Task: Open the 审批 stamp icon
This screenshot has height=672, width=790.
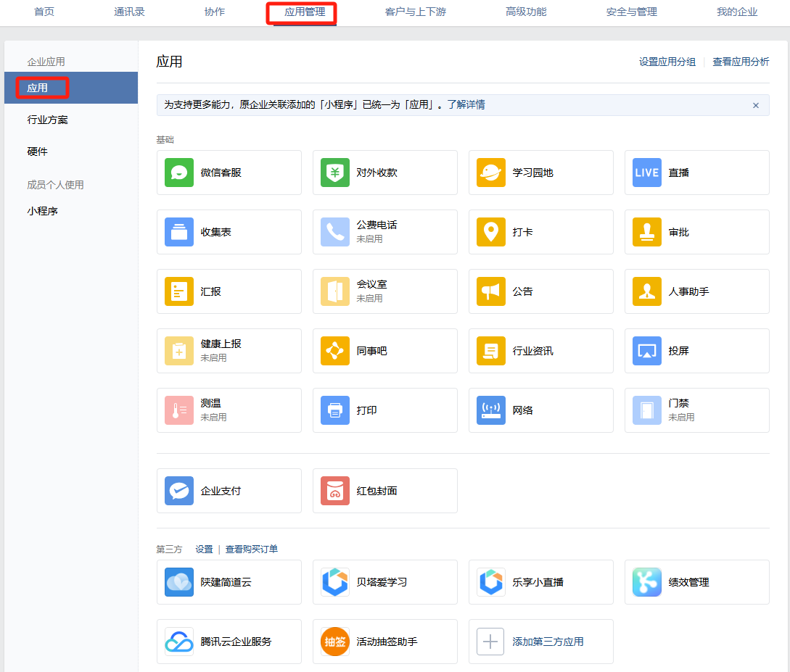Action: pyautogui.click(x=647, y=232)
